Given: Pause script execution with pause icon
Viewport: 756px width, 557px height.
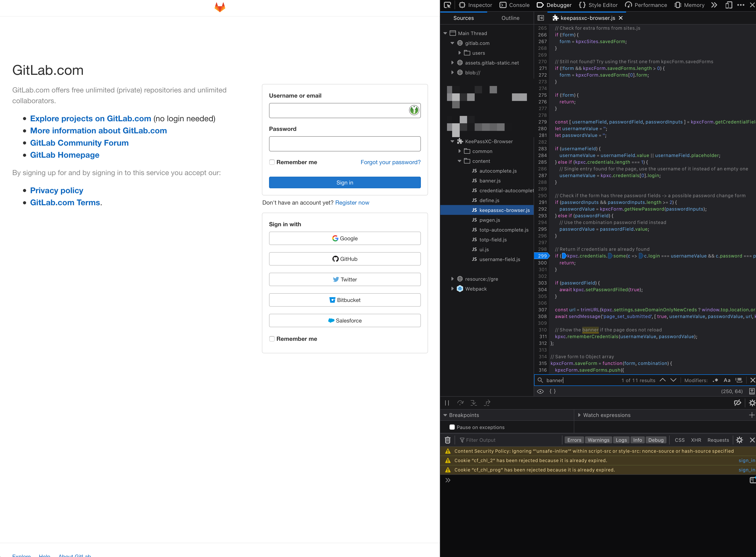Looking at the screenshot, I should tap(447, 403).
